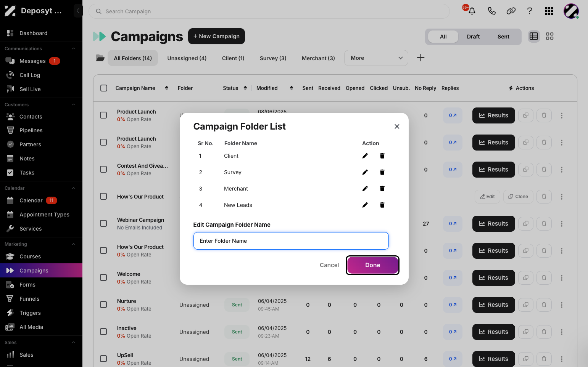Check the Nurture campaign checkbox
Image resolution: width=588 pixels, height=367 pixels.
[x=103, y=304]
